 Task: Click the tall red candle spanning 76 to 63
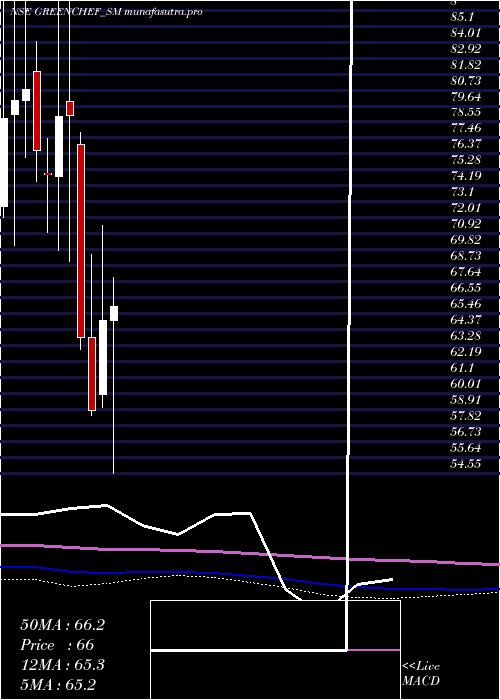click(x=81, y=241)
